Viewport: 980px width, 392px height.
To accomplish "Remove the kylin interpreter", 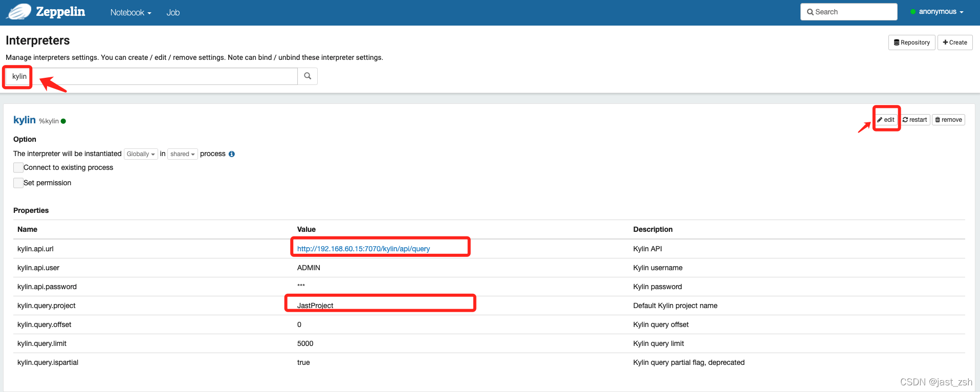I will pos(948,120).
